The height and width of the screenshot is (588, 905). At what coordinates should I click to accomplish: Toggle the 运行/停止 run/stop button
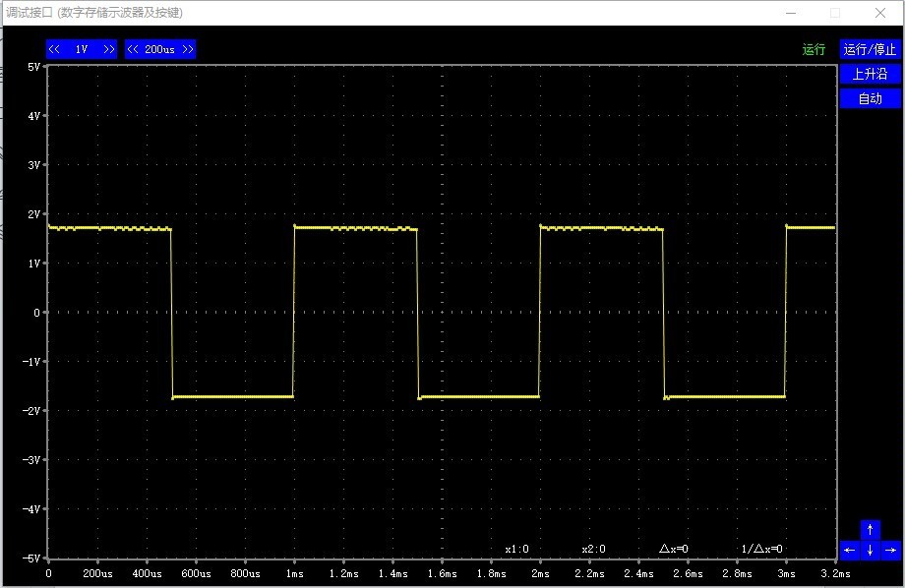[870, 49]
